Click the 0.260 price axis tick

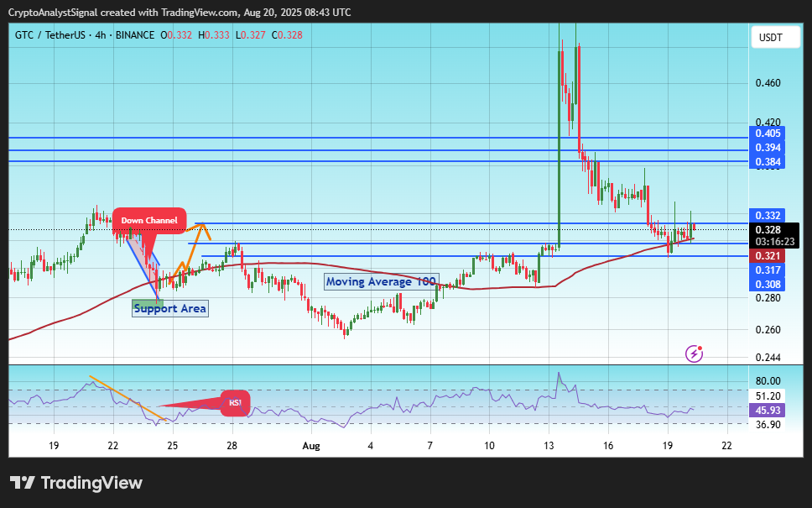coord(768,330)
